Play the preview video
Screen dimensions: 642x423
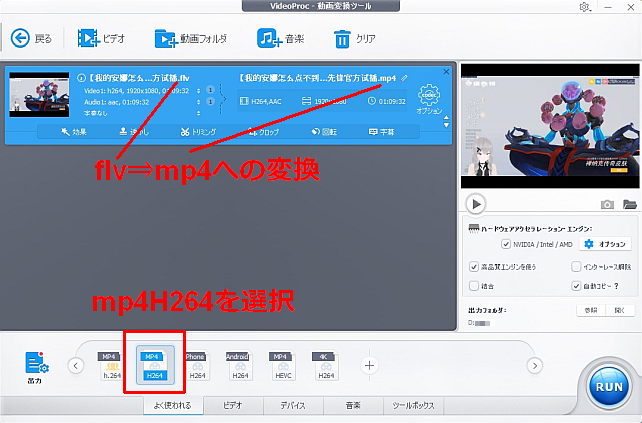pos(476,204)
